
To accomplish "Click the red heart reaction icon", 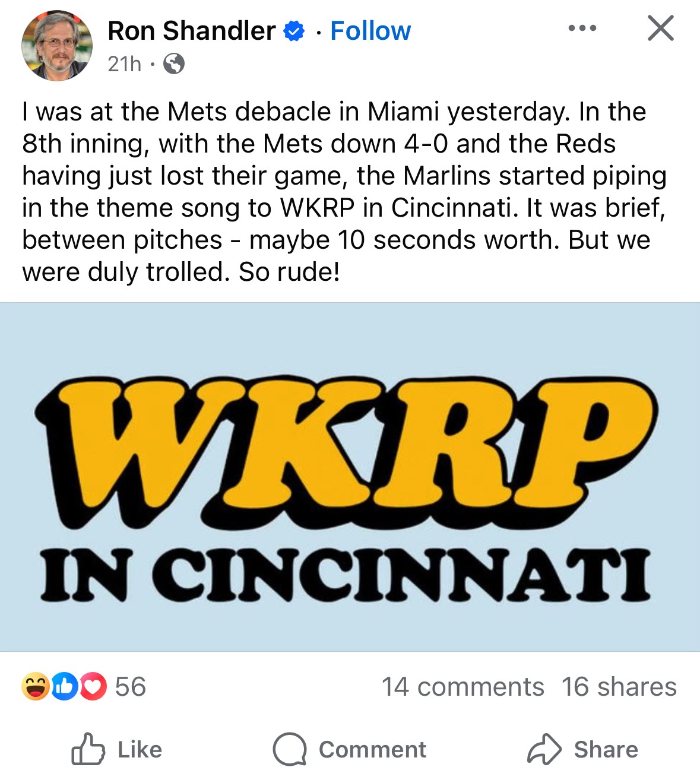I will [x=93, y=687].
